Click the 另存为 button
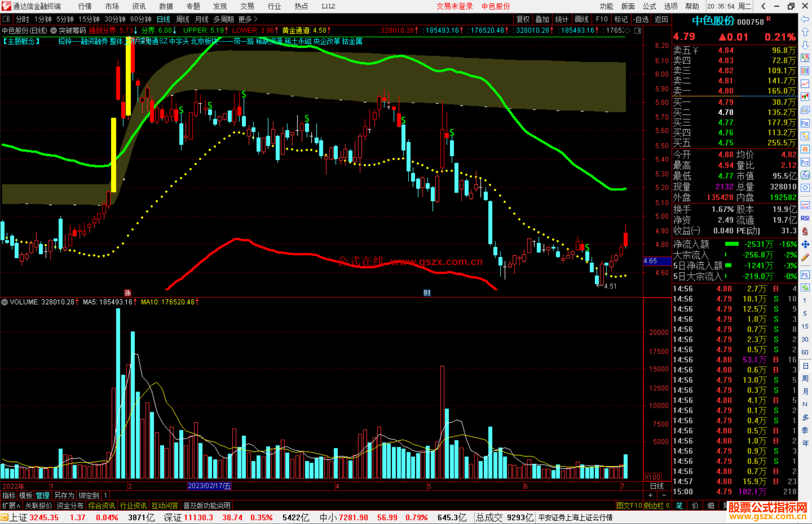 [x=64, y=495]
